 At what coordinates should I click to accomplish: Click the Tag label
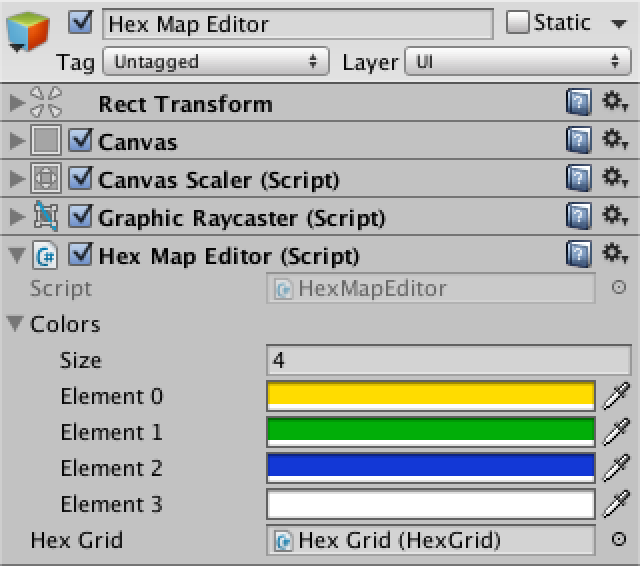[76, 63]
